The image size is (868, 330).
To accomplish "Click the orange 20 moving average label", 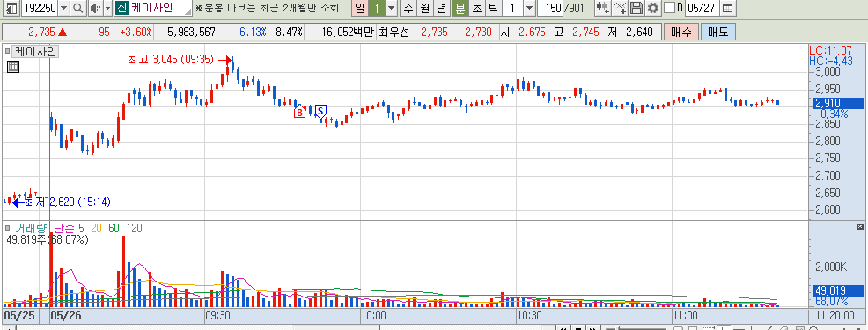I will click(96, 228).
